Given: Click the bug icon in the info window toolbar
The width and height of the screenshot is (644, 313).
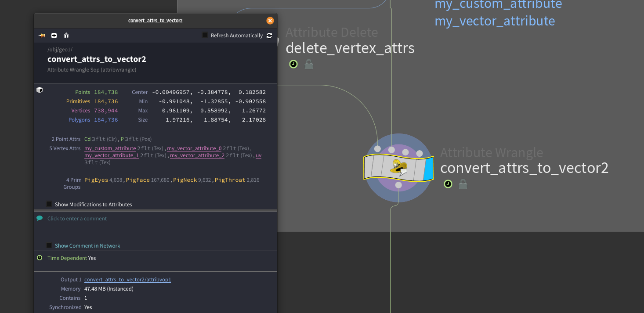Looking at the screenshot, I should pyautogui.click(x=66, y=36).
